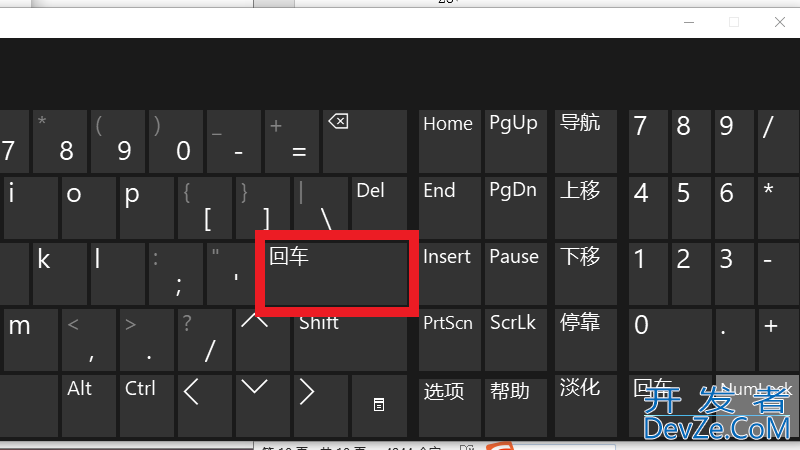Tap the context menu key icon
Image resolution: width=800 pixels, height=450 pixels.
(379, 406)
